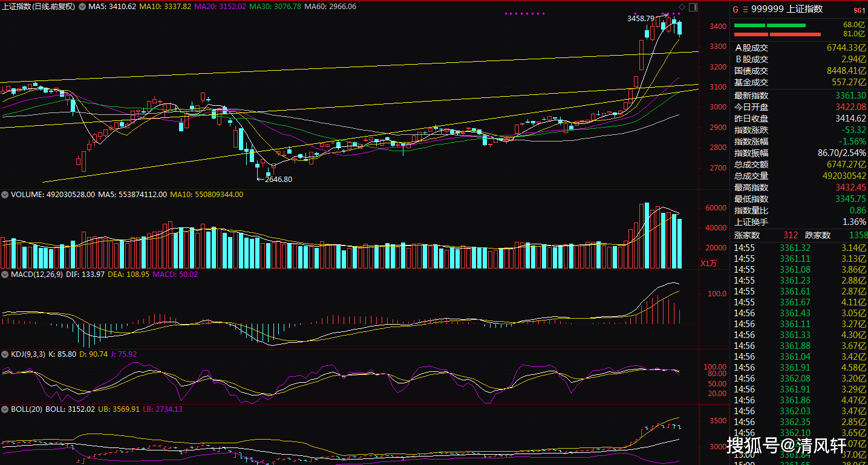This screenshot has height=465, width=868.
Task: Click the D: 90.74 value in KDJ legend
Action: [x=94, y=354]
